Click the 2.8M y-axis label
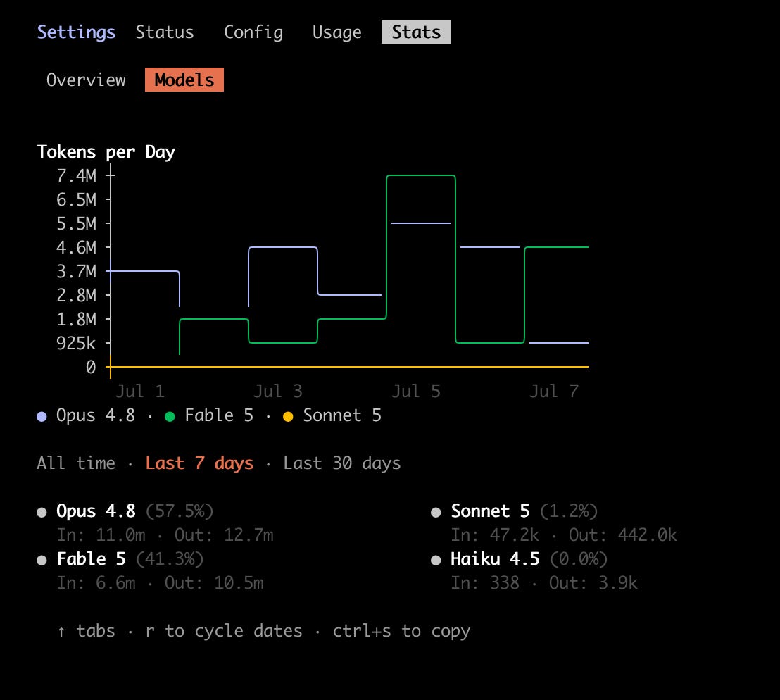 click(76, 295)
